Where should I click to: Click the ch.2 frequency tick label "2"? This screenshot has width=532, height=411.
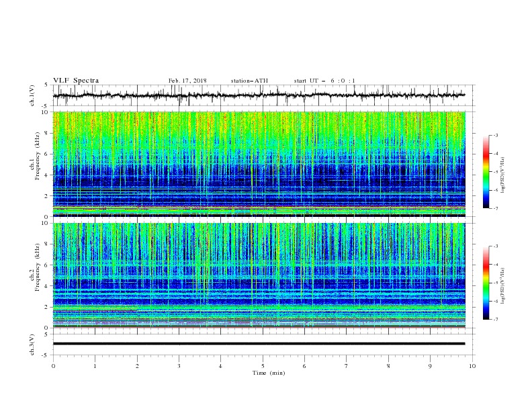pos(47,307)
